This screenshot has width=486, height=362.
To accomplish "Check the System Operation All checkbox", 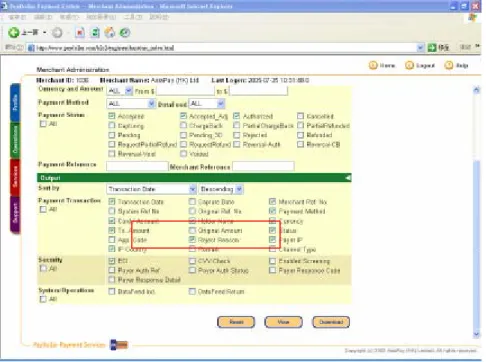I will (43, 299).
